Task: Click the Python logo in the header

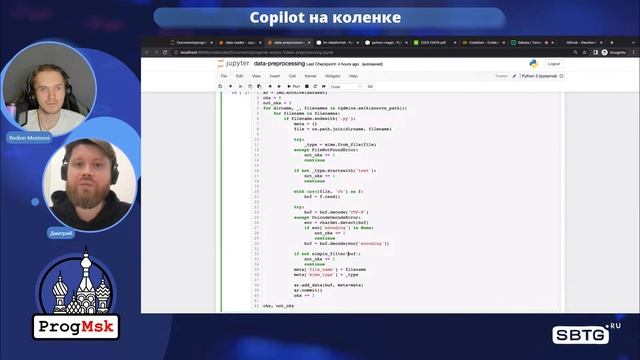Action: tap(533, 64)
